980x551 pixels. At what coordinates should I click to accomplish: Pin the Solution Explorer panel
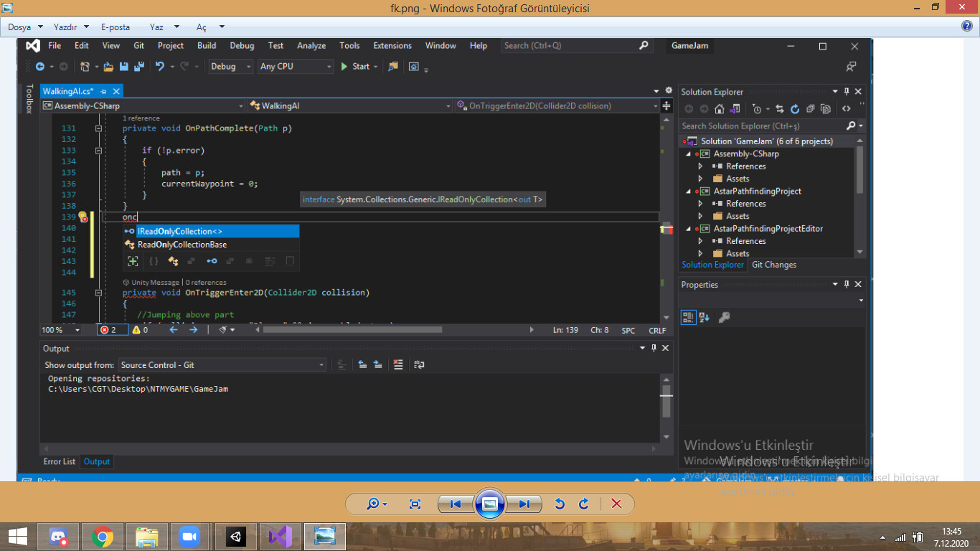pyautogui.click(x=846, y=91)
